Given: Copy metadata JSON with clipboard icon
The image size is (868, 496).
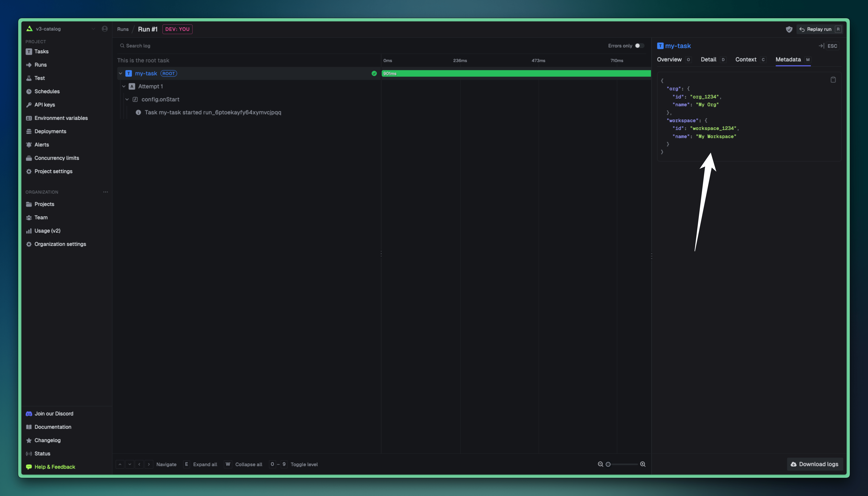Looking at the screenshot, I should point(833,80).
